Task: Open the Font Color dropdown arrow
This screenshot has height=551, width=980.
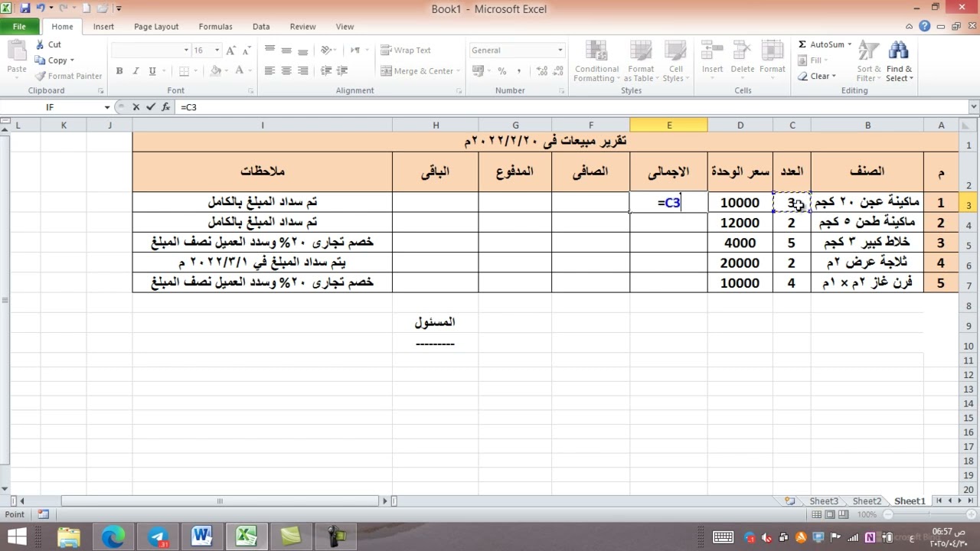Action: [250, 71]
